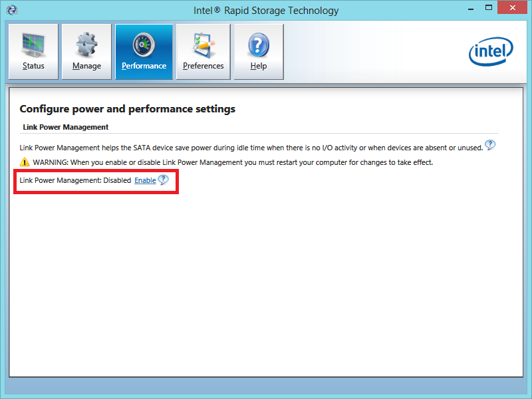The width and height of the screenshot is (532, 399).
Task: Click the 'Intel® Rapid Storage Technology' window title
Action: click(266, 11)
